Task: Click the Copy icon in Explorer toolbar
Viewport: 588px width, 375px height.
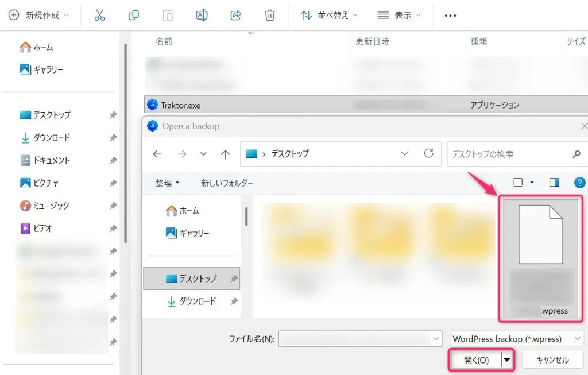Action: point(134,16)
